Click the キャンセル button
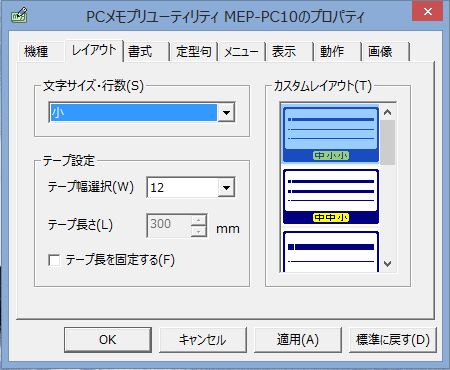This screenshot has width=450, height=370. click(x=203, y=340)
